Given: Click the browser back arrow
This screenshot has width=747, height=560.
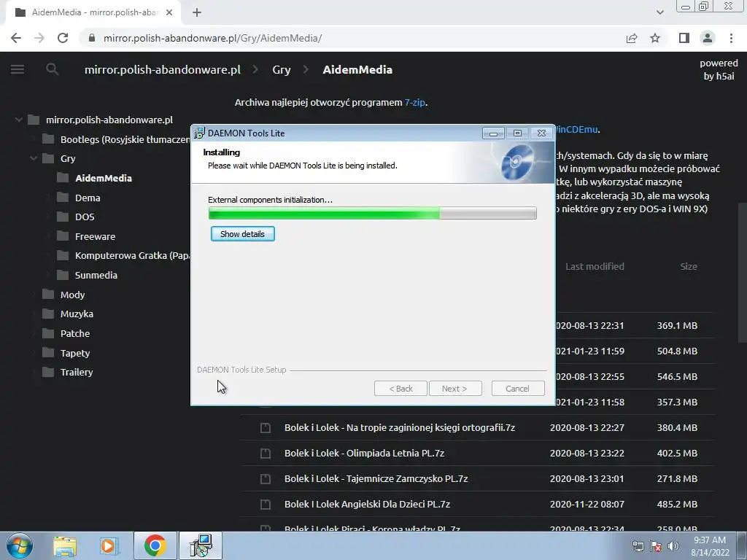Looking at the screenshot, I should click(x=16, y=38).
